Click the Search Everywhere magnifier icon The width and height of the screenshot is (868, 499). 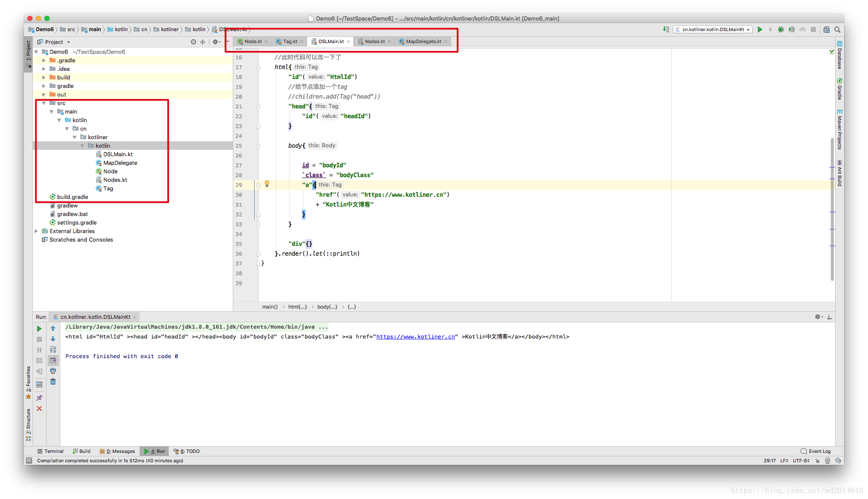837,29
